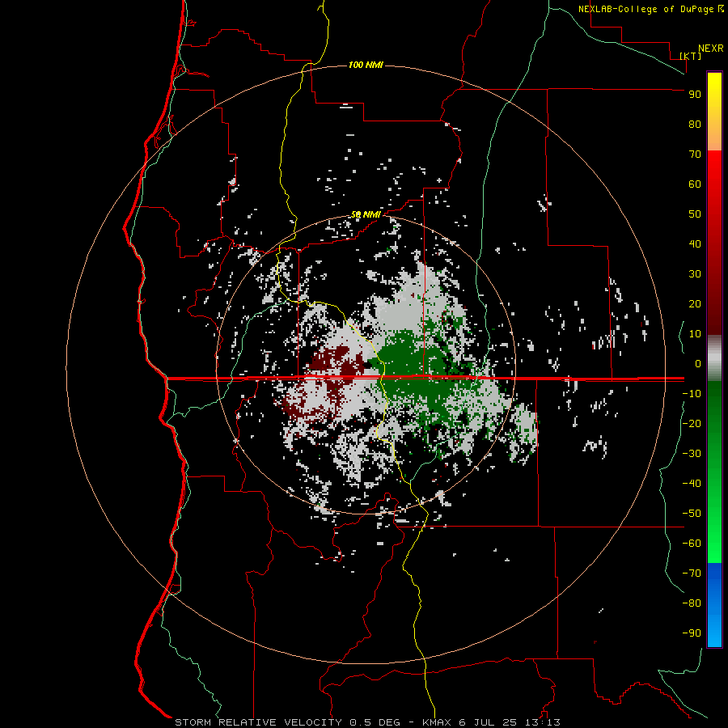
Task: Click the "13:13" timestamp
Action: pyautogui.click(x=542, y=722)
